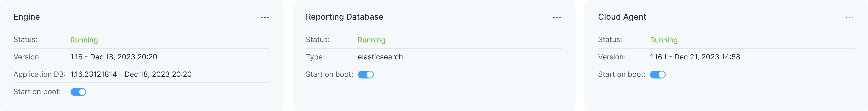
Task: Open the Engine card more-options menu
Action: (265, 17)
